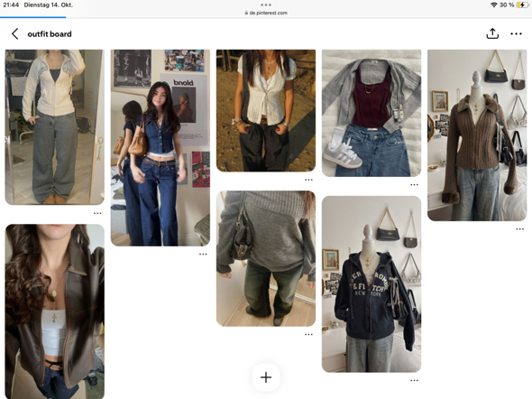Open options dots under denim vest outfit pin
532x399 pixels.
[203, 254]
